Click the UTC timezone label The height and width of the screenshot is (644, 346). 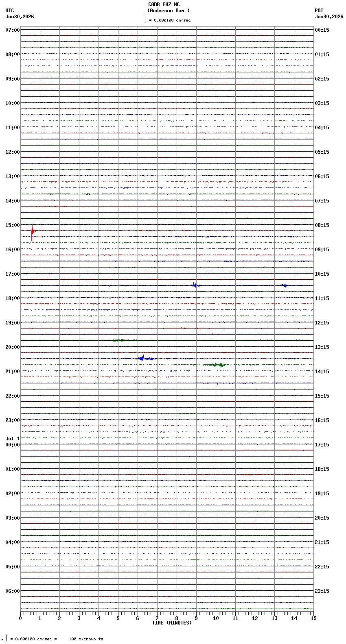click(x=10, y=11)
